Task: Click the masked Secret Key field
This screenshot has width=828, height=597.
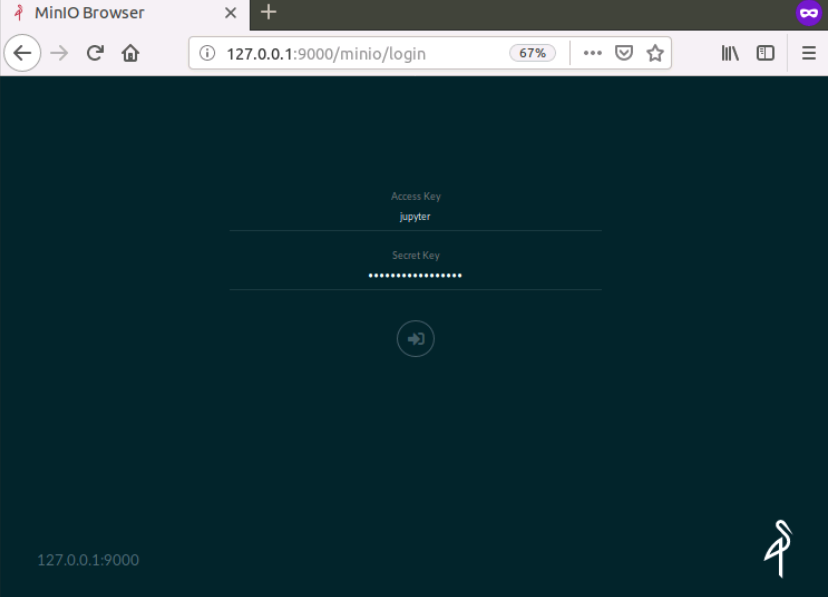Action: [415, 275]
